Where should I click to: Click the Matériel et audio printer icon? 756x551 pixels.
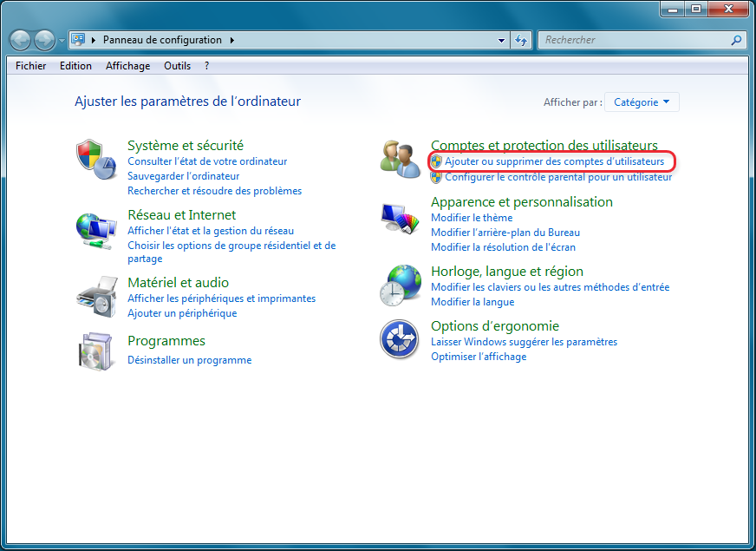pos(97,297)
